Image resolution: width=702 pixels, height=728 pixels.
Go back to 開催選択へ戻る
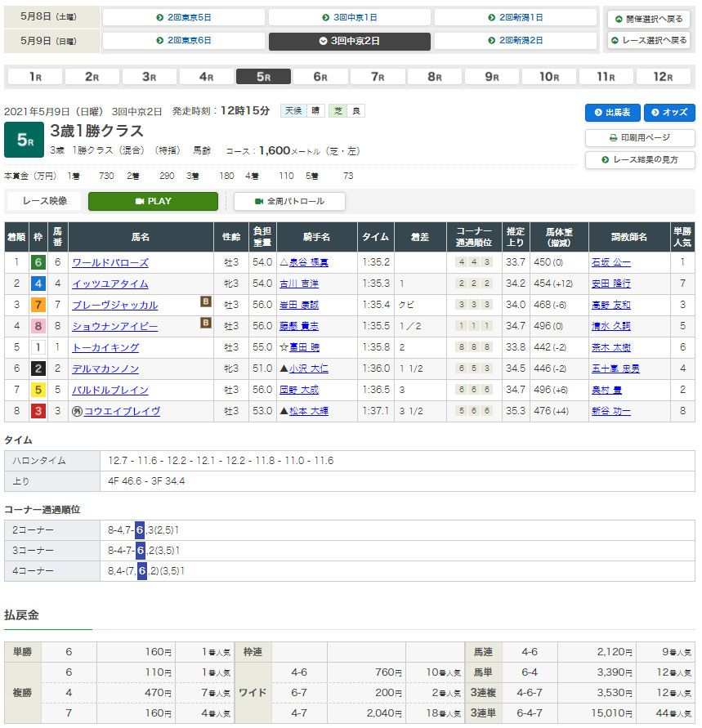(x=649, y=19)
